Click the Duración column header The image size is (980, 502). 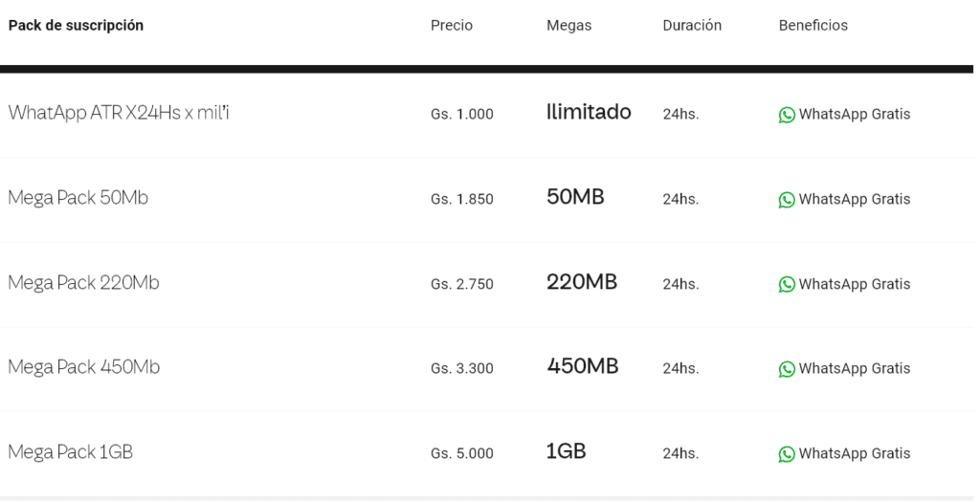(692, 26)
